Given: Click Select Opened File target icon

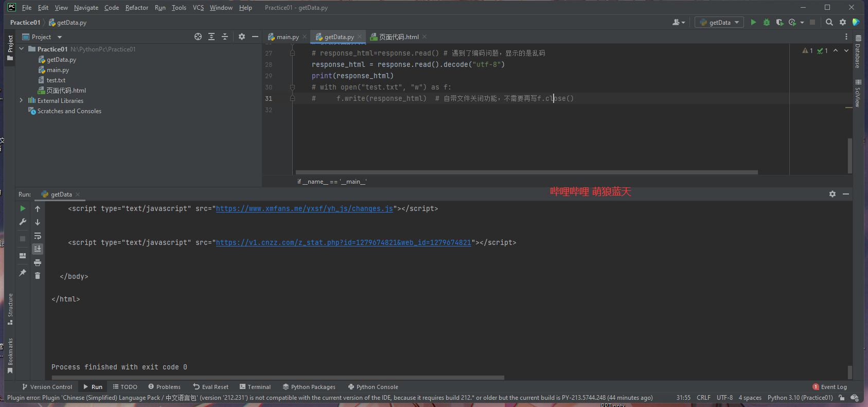Looking at the screenshot, I should point(198,37).
